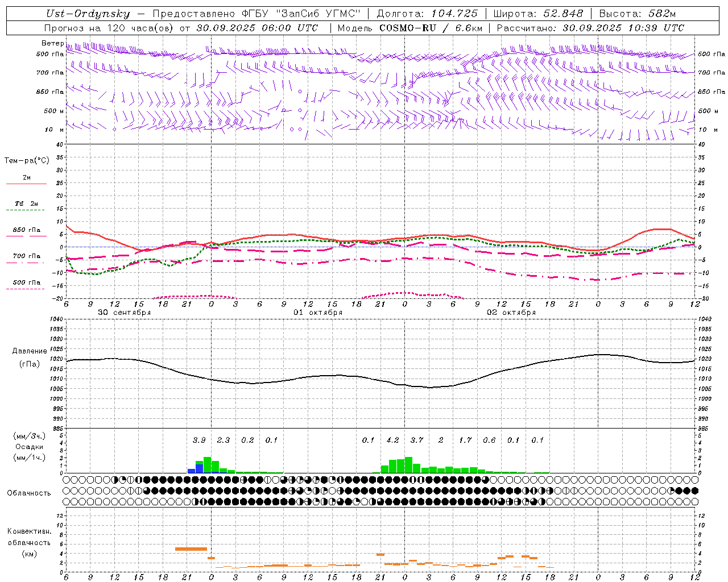Click the Тем-ра(°C) temperature panel label
This screenshot has height=582, width=728.
pos(27,161)
